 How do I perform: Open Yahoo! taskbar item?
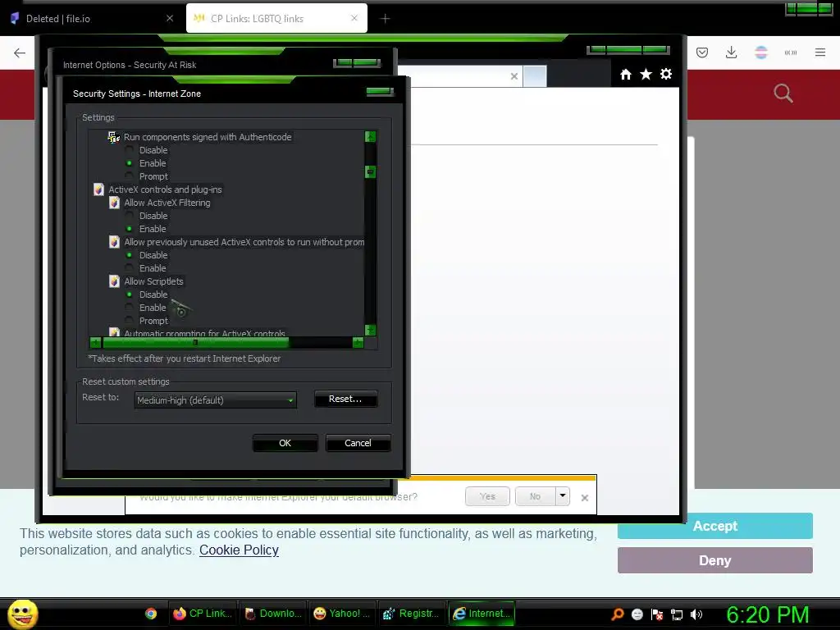(342, 614)
